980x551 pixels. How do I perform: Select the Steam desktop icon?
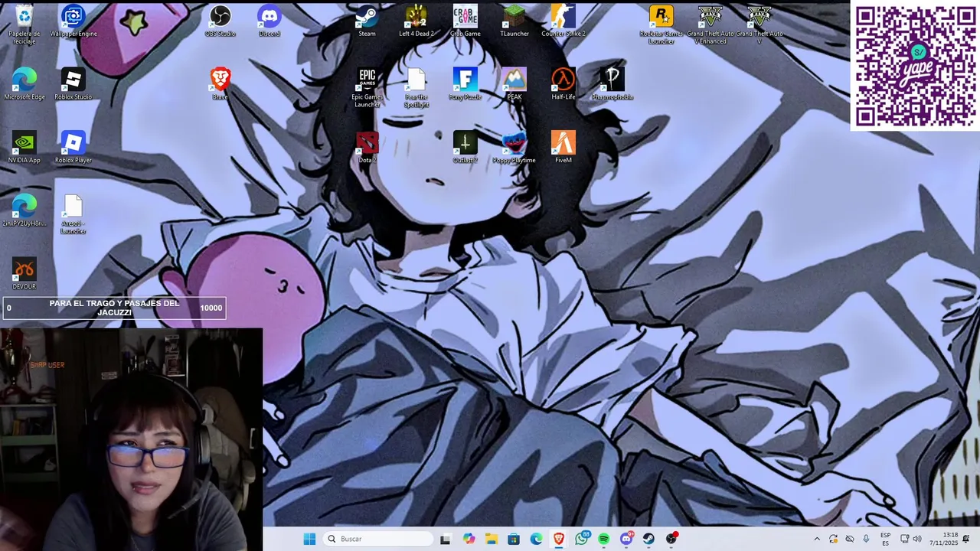367,21
